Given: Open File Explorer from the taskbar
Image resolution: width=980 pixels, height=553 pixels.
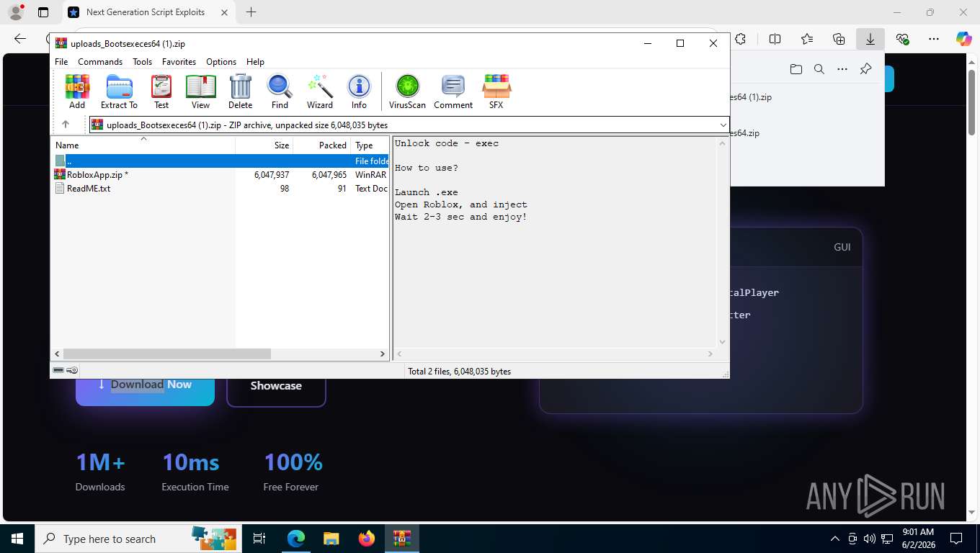Looking at the screenshot, I should (331, 539).
